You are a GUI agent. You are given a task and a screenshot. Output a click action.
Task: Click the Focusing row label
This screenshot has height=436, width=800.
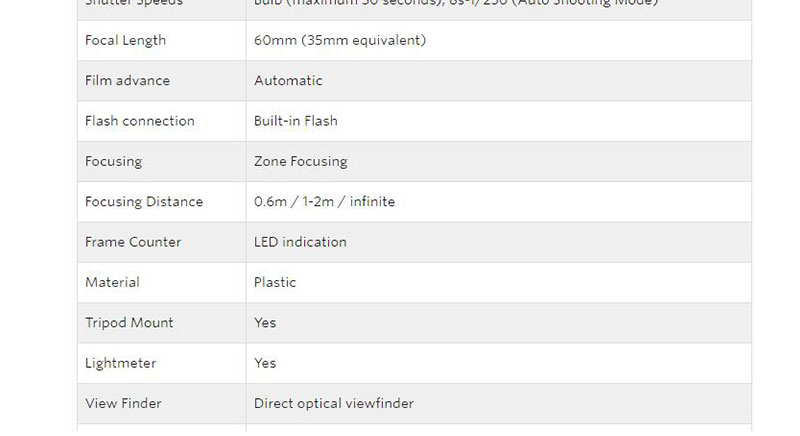tap(114, 161)
